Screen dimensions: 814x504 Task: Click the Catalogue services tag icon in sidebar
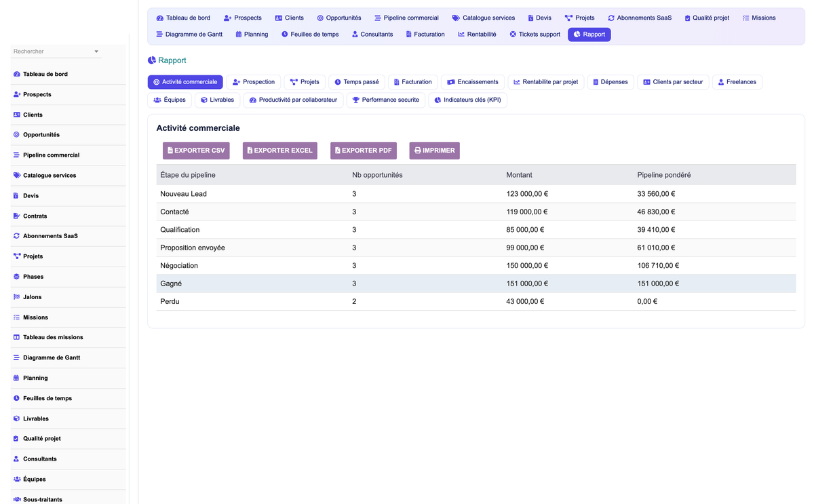pyautogui.click(x=16, y=175)
